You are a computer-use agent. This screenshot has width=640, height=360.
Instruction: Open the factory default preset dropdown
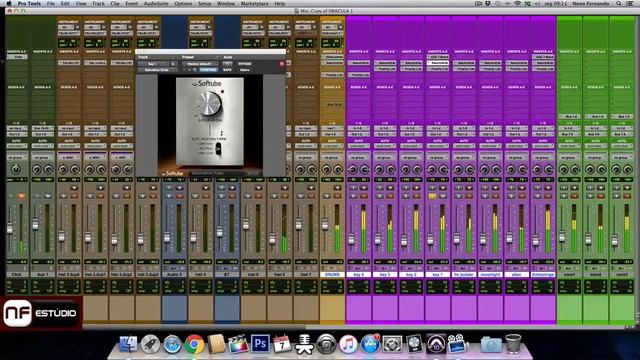coord(200,64)
